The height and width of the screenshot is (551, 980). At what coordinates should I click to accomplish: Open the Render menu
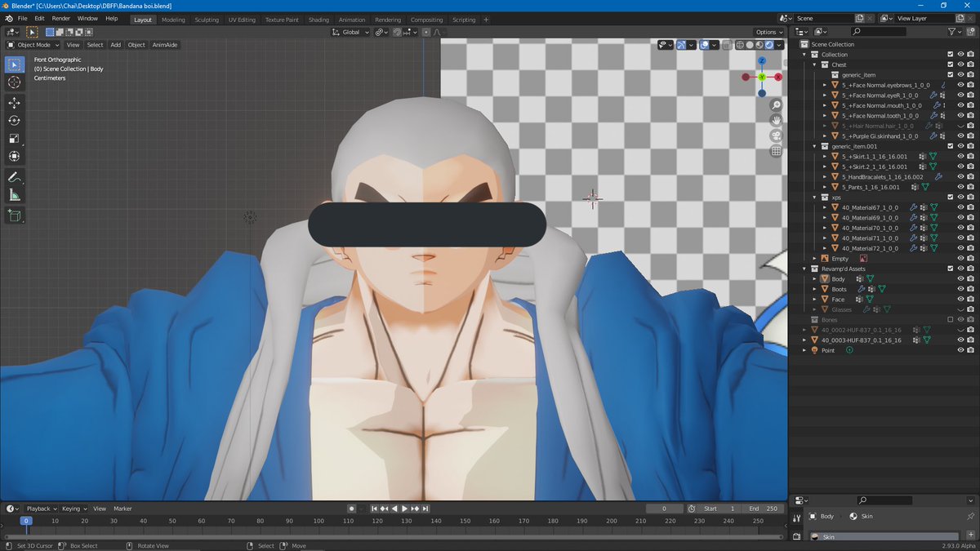click(61, 18)
